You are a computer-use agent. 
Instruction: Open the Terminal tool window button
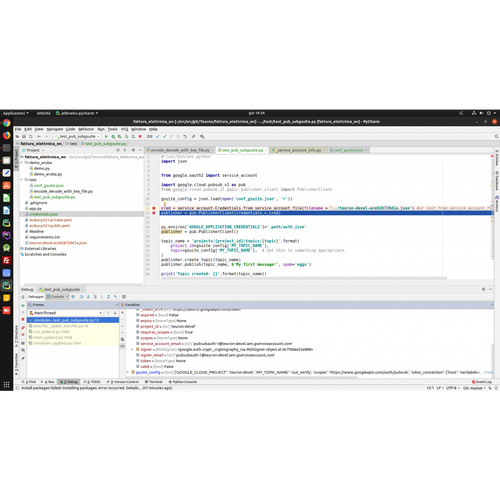[x=154, y=382]
